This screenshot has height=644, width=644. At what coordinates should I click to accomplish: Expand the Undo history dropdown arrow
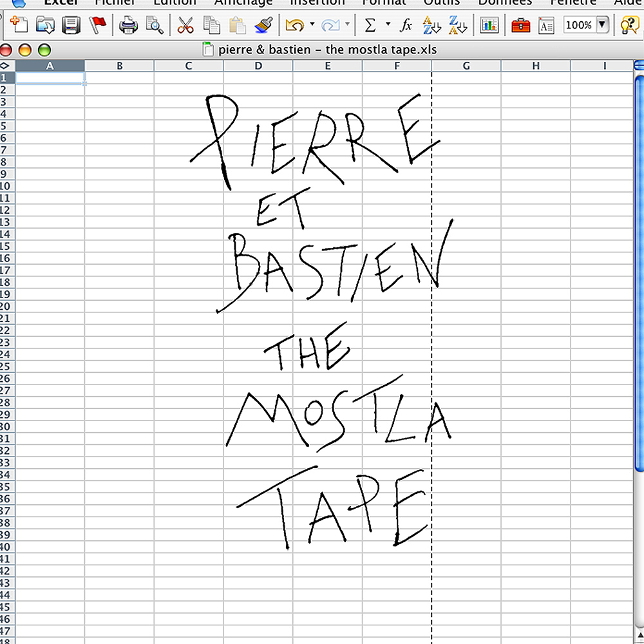pos(312,24)
